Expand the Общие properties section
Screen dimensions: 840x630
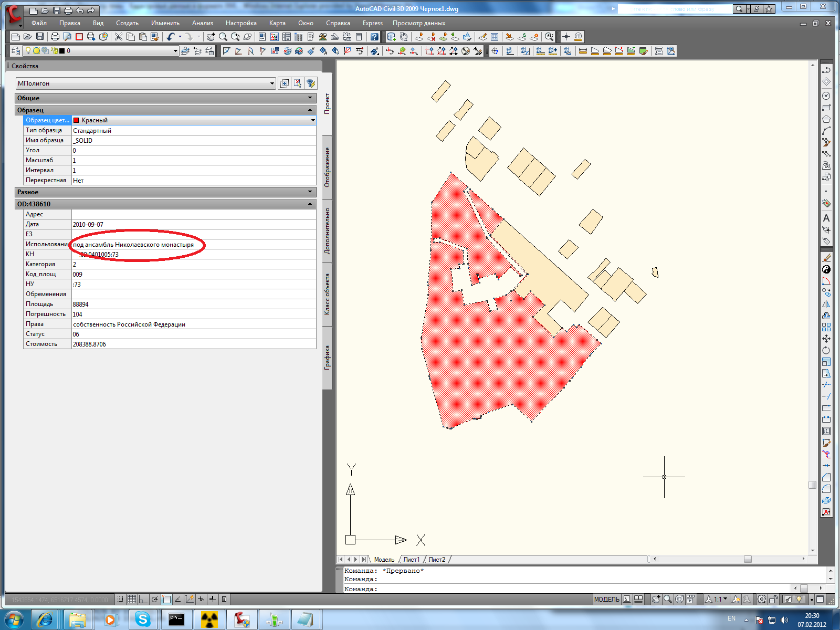click(x=310, y=98)
